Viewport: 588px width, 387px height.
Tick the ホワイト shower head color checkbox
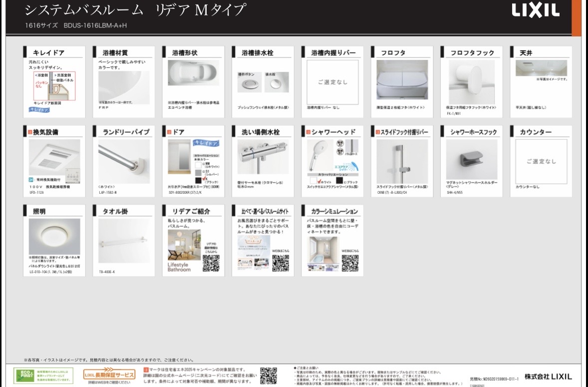(318, 182)
